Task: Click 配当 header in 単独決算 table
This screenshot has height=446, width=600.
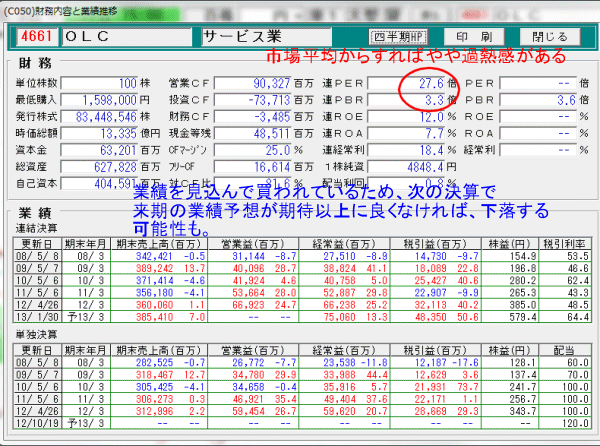Action: [565, 350]
